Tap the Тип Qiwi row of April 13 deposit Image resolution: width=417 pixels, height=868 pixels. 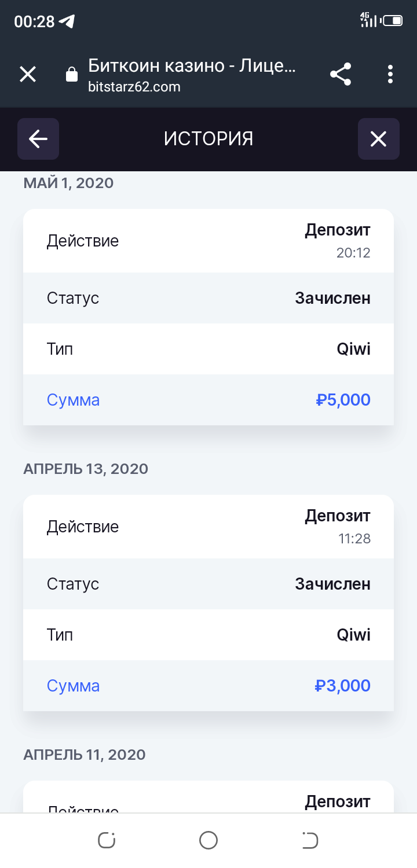coord(209,635)
